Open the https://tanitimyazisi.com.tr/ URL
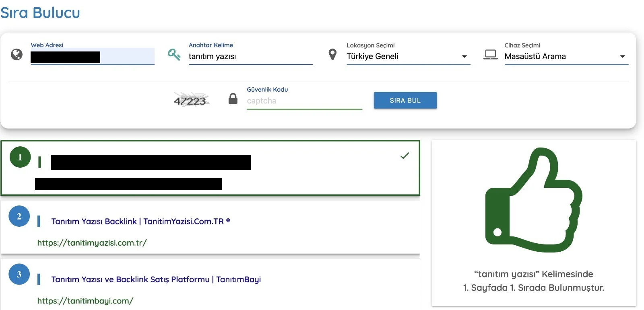The image size is (644, 310). click(x=92, y=243)
